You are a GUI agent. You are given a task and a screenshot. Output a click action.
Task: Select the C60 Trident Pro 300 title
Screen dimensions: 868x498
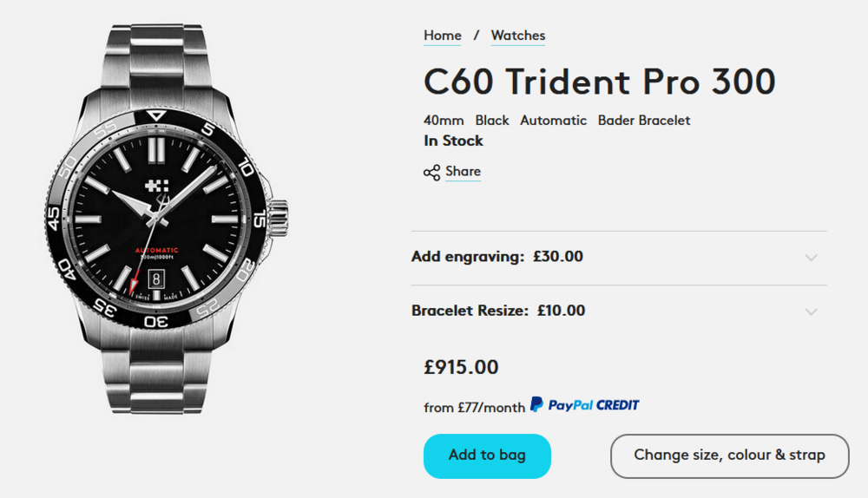pyautogui.click(x=599, y=82)
